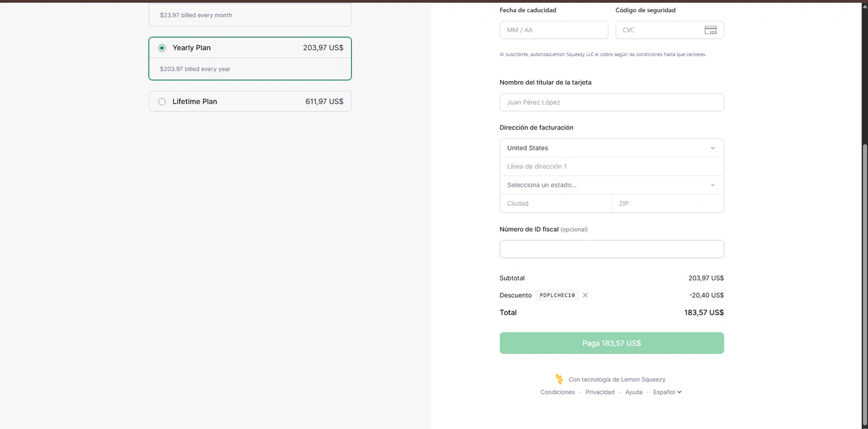This screenshot has width=868, height=429.
Task: Open the Privacidad link
Action: tap(600, 392)
